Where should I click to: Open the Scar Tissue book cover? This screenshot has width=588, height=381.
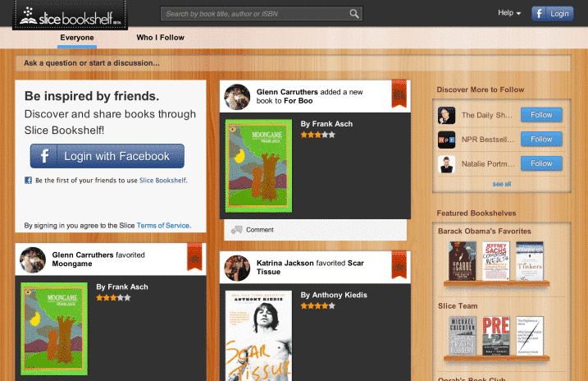point(259,336)
